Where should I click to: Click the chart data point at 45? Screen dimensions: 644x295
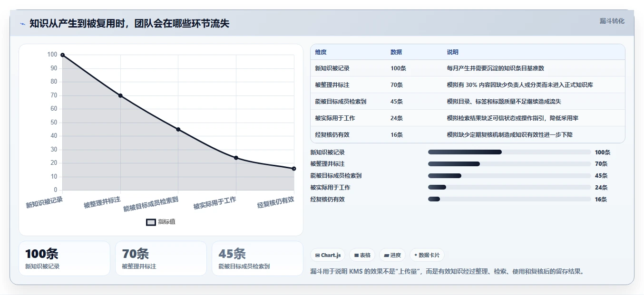[x=178, y=129]
